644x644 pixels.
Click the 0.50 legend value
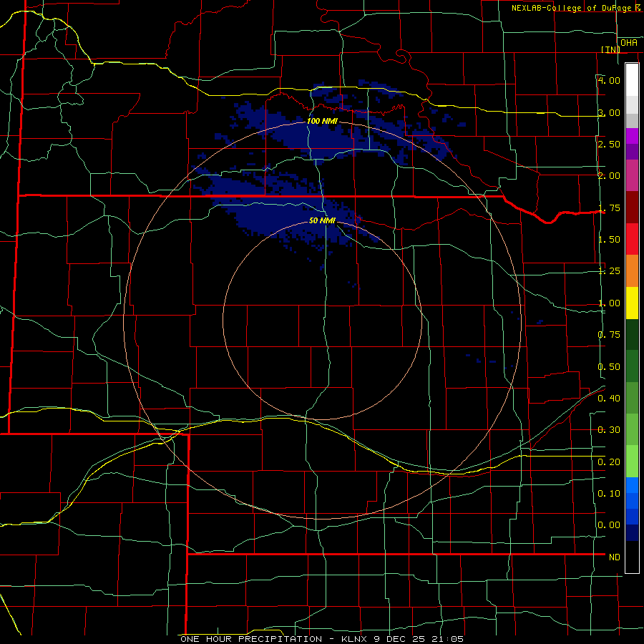tap(609, 367)
